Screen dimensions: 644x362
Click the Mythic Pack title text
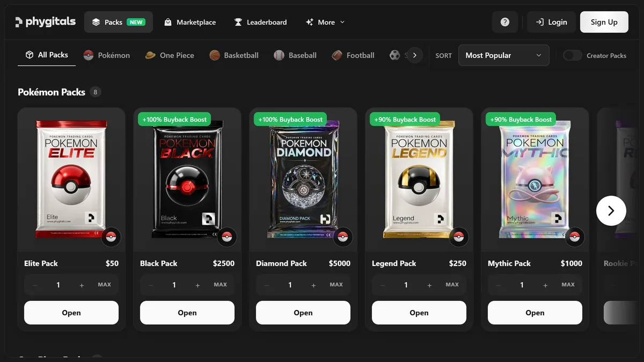pos(509,263)
